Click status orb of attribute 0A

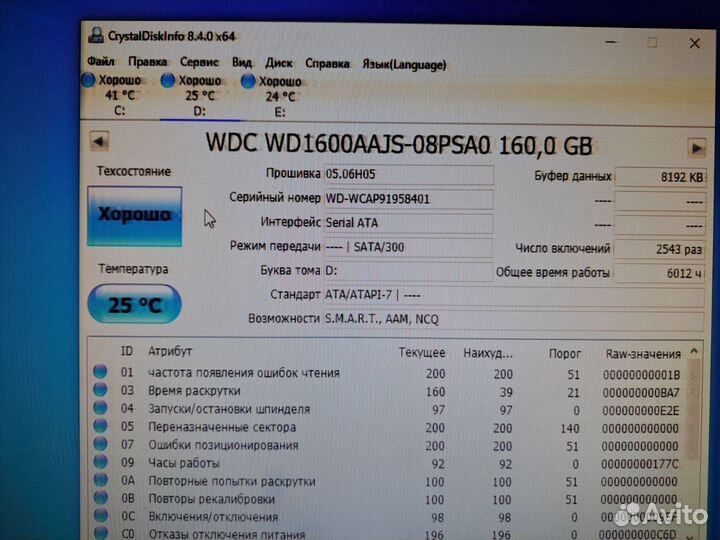pyautogui.click(x=100, y=479)
